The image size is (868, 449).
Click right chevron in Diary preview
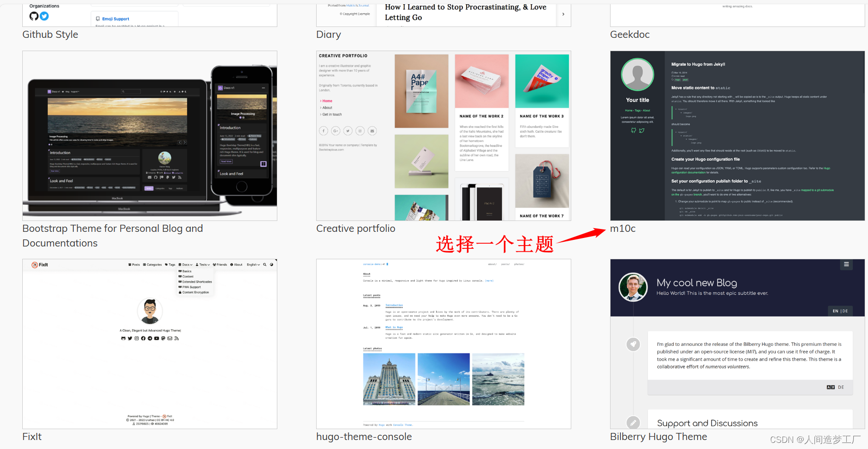(563, 14)
